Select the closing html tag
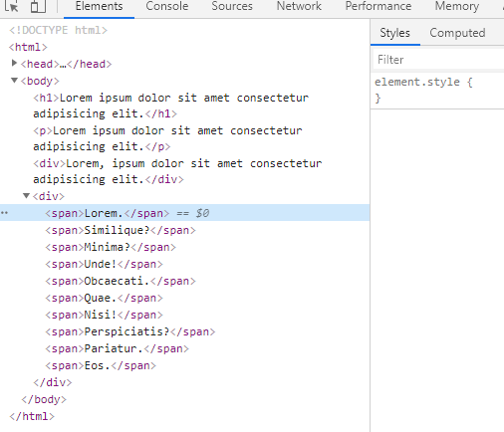 pos(32,416)
